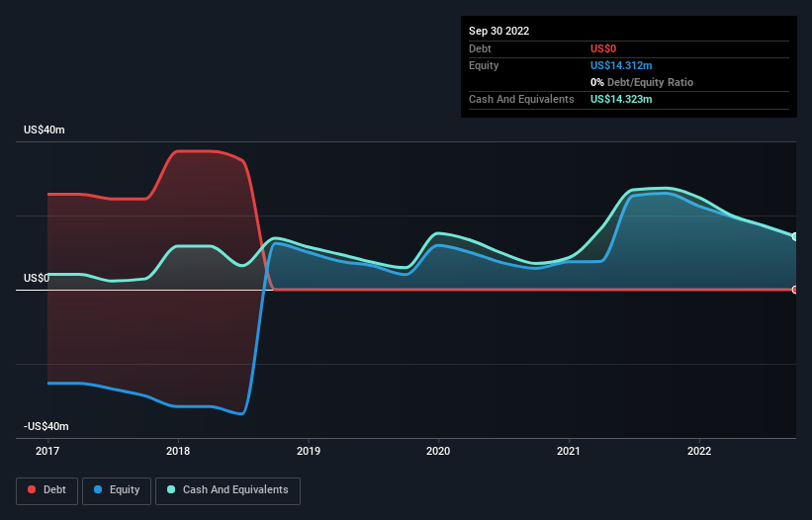Click the US$14.312m equity value
This screenshot has width=812, height=520.
point(621,65)
